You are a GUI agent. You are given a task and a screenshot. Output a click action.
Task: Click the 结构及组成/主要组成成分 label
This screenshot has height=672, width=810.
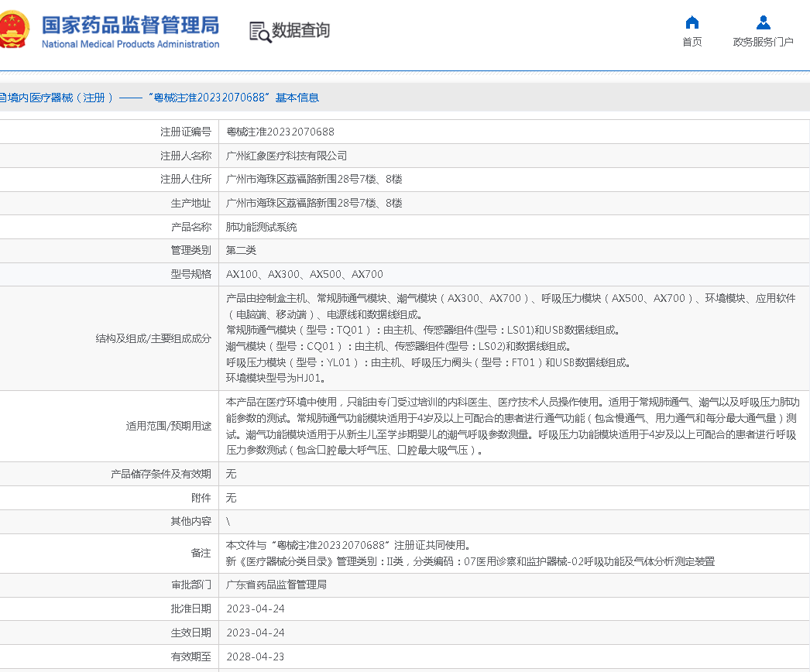153,339
